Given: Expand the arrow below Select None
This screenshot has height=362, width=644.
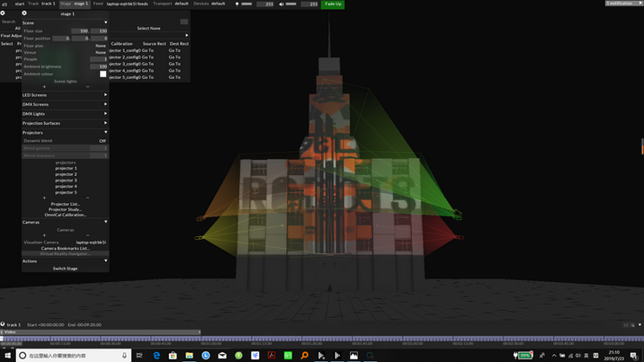Looking at the screenshot, I should [x=187, y=35].
